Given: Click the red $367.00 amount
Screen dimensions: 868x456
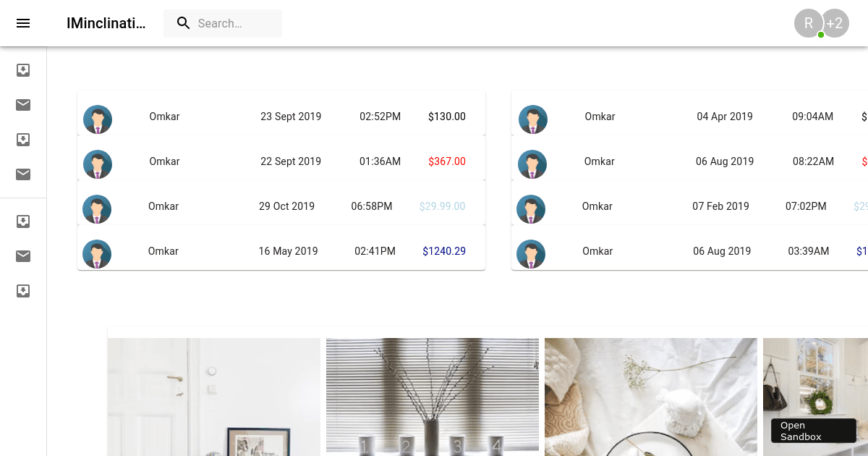Looking at the screenshot, I should pos(446,161).
